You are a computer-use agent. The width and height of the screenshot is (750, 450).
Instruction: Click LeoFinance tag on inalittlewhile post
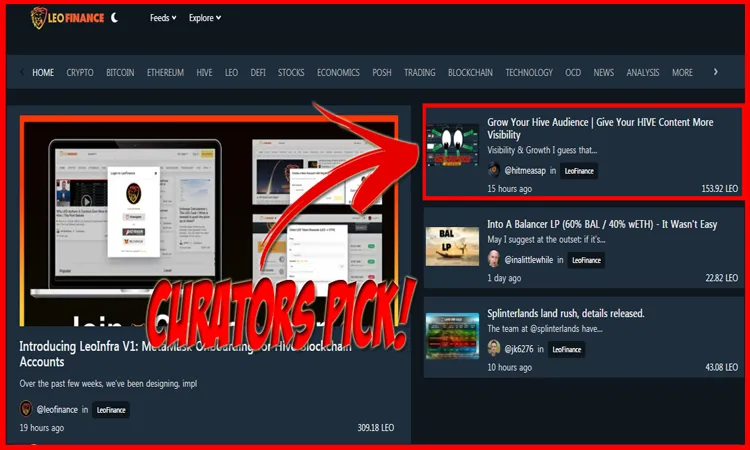pos(586,260)
